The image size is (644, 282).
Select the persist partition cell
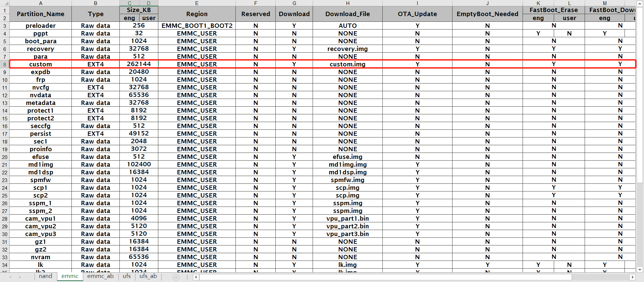click(41, 134)
